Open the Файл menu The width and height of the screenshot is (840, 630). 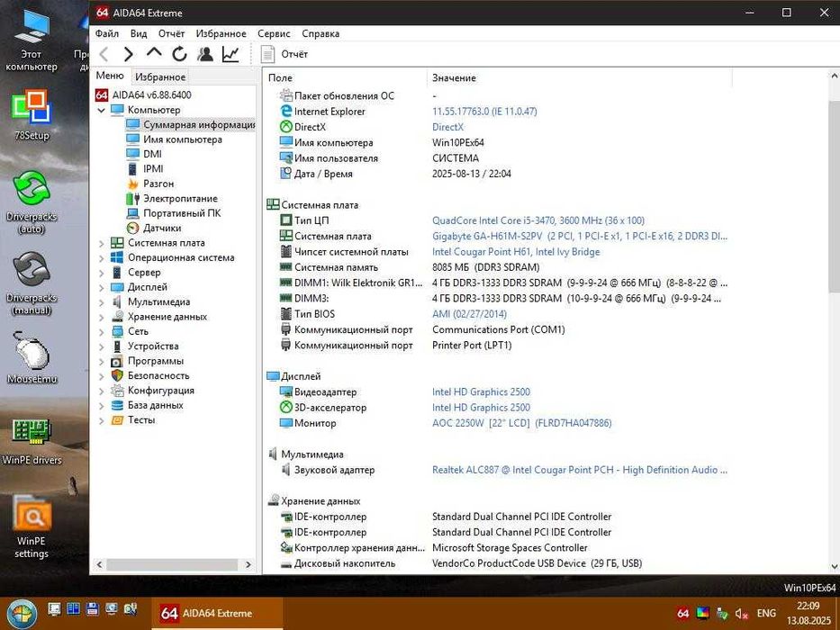tap(107, 33)
